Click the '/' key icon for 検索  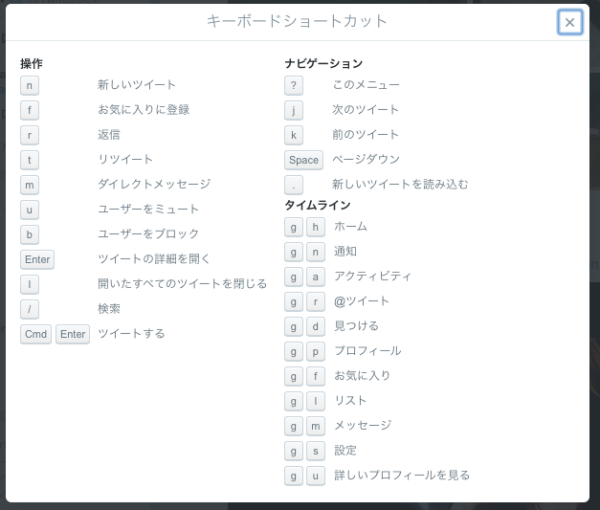point(30,309)
